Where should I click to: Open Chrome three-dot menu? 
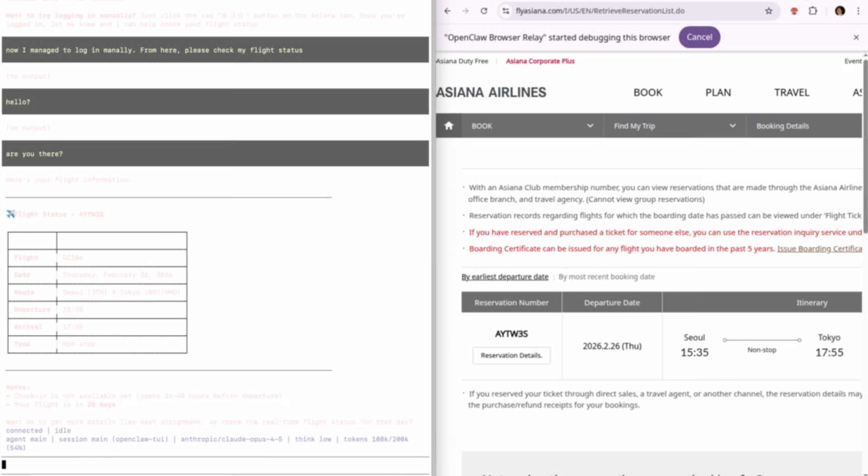(858, 11)
